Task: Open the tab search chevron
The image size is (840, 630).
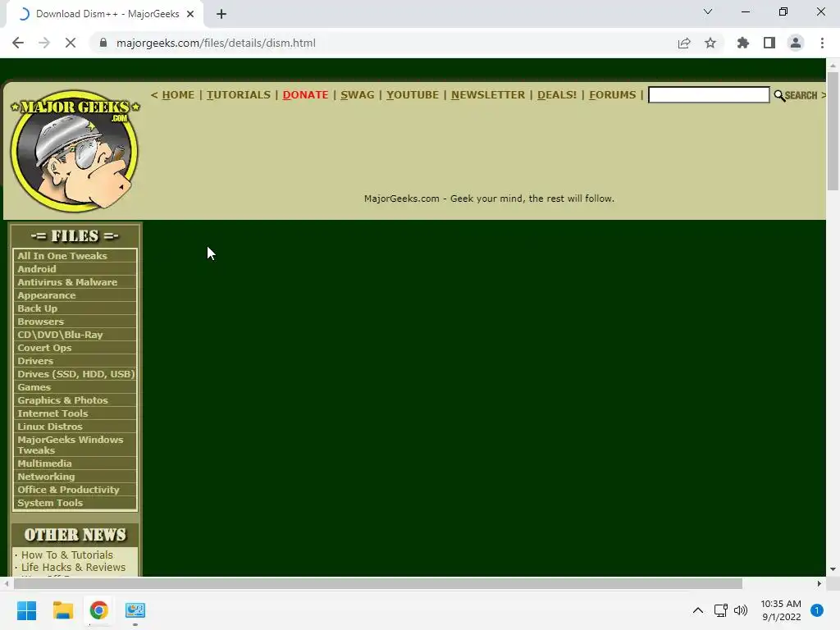Action: click(708, 11)
